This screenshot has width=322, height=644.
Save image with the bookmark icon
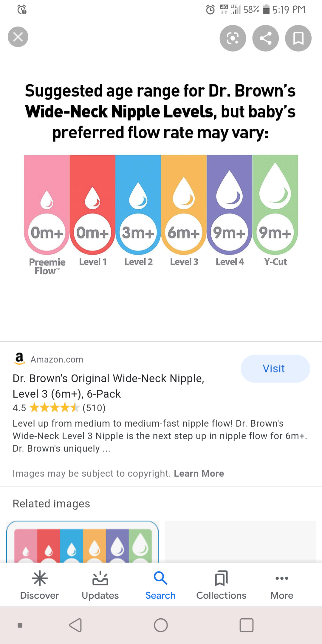click(x=298, y=38)
